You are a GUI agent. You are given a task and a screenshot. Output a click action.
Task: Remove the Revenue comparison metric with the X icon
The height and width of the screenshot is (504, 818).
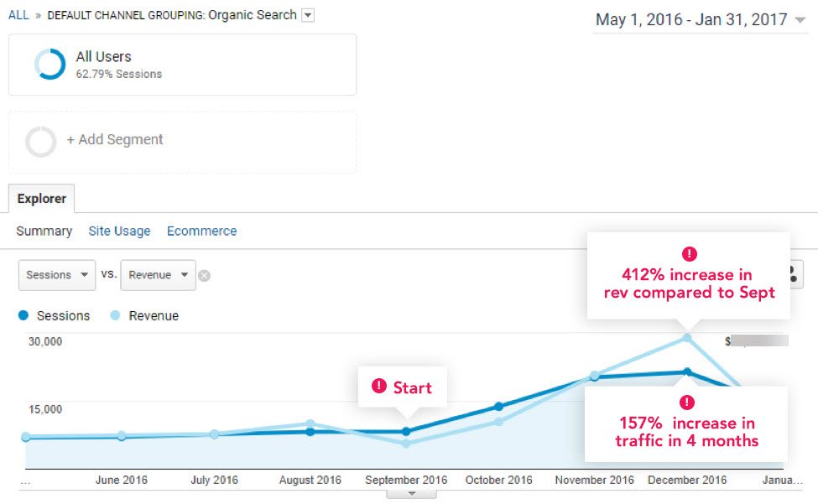204,276
